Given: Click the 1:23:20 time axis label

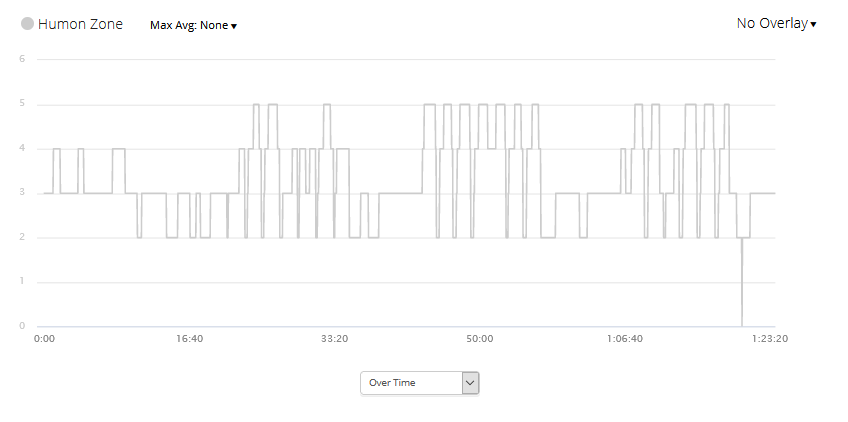Looking at the screenshot, I should tap(770, 339).
